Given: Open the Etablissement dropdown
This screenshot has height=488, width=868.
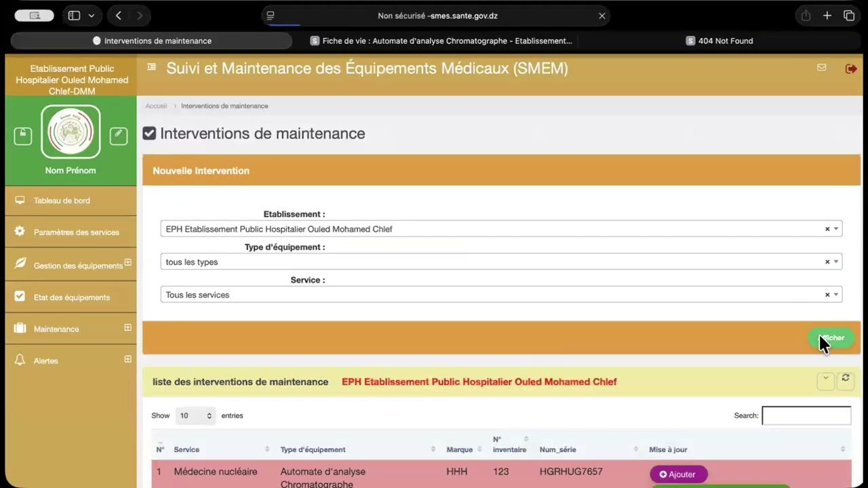Looking at the screenshot, I should click(501, 229).
